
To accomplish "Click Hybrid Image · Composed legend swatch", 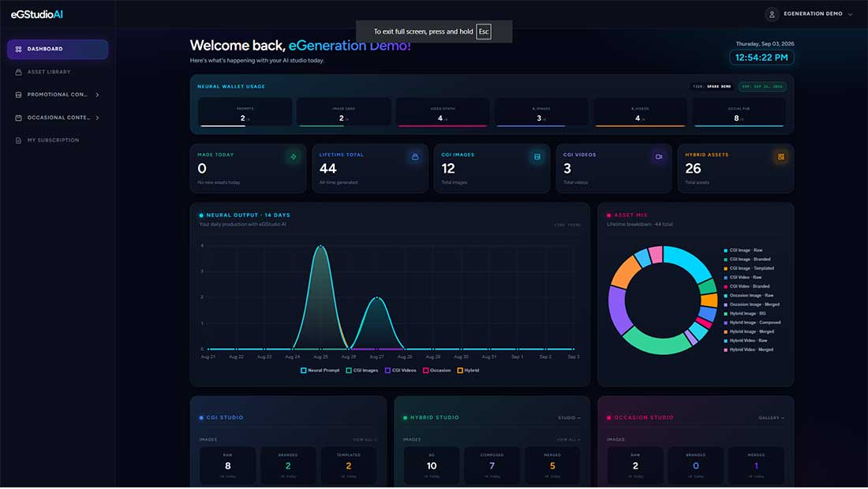I will coord(726,323).
